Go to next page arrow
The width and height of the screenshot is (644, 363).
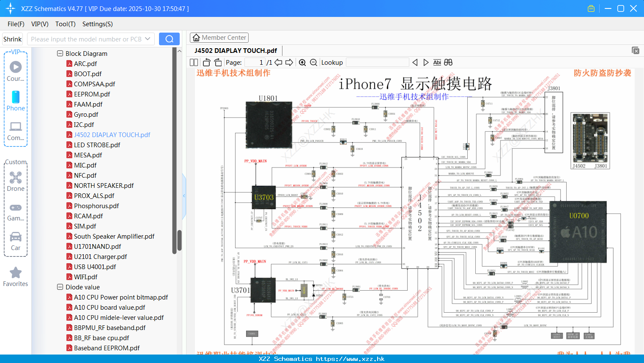(x=289, y=62)
